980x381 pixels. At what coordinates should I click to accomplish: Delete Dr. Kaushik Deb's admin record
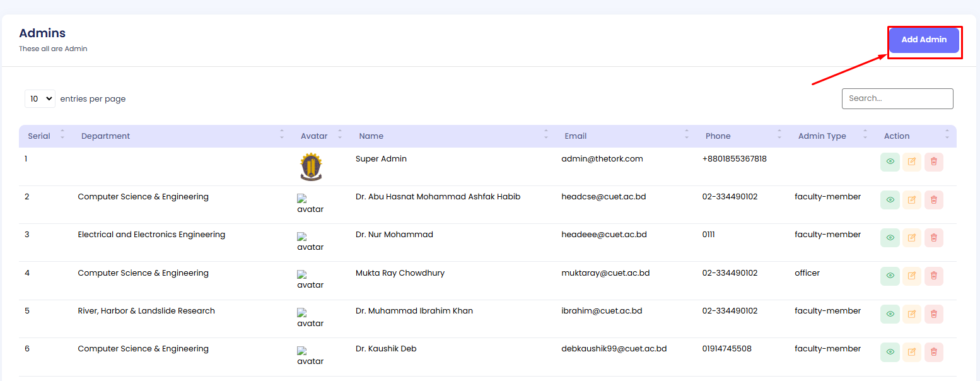(933, 352)
